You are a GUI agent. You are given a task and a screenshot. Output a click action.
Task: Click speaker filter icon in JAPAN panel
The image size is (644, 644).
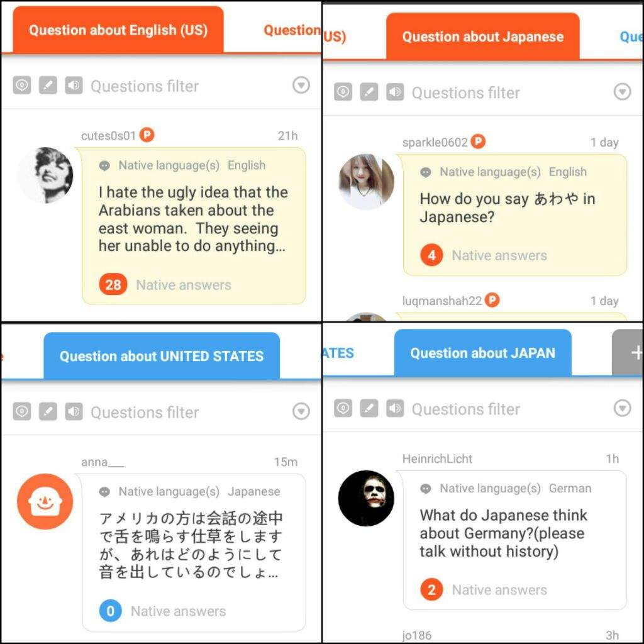pos(395,408)
